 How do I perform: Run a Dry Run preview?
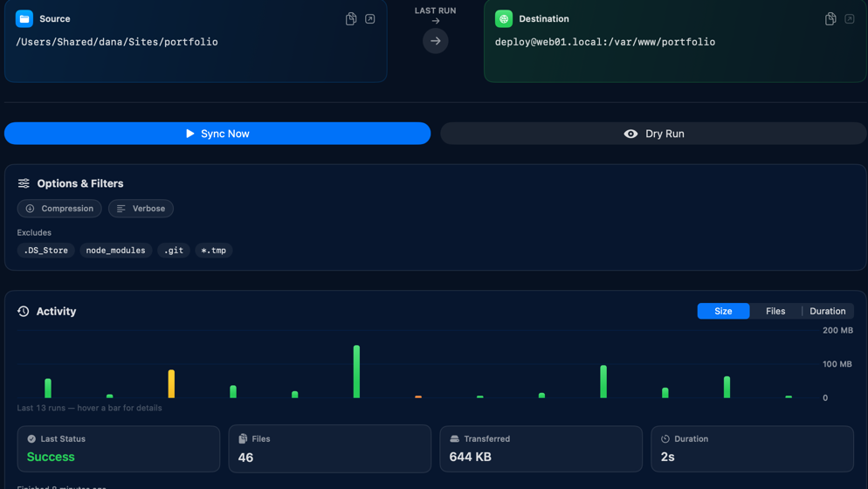coord(654,134)
